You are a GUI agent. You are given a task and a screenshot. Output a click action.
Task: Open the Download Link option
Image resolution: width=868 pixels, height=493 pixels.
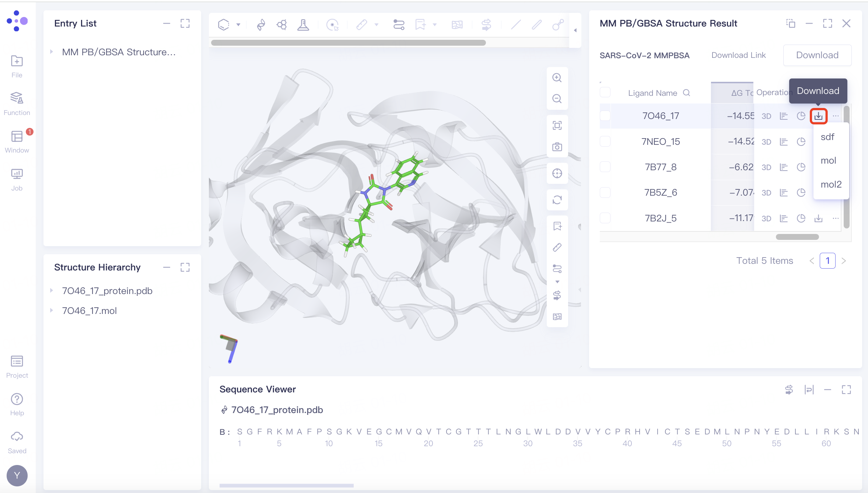pyautogui.click(x=738, y=55)
